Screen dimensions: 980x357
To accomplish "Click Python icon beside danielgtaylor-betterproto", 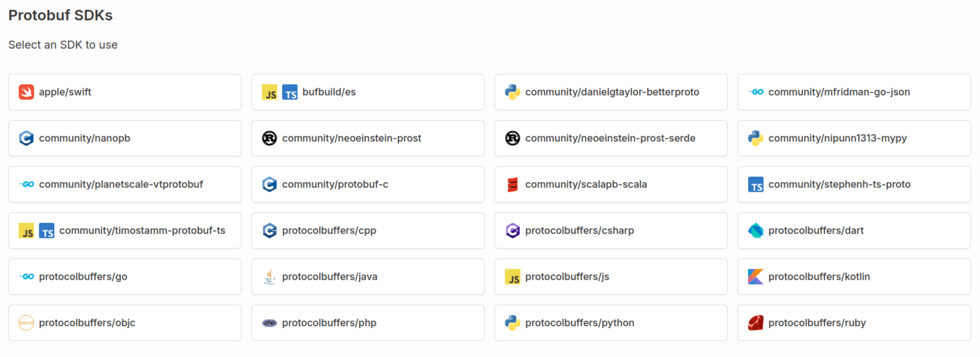I will pos(513,92).
